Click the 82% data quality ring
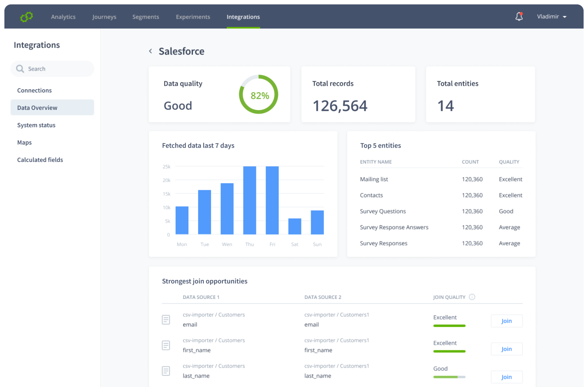 [x=259, y=94]
